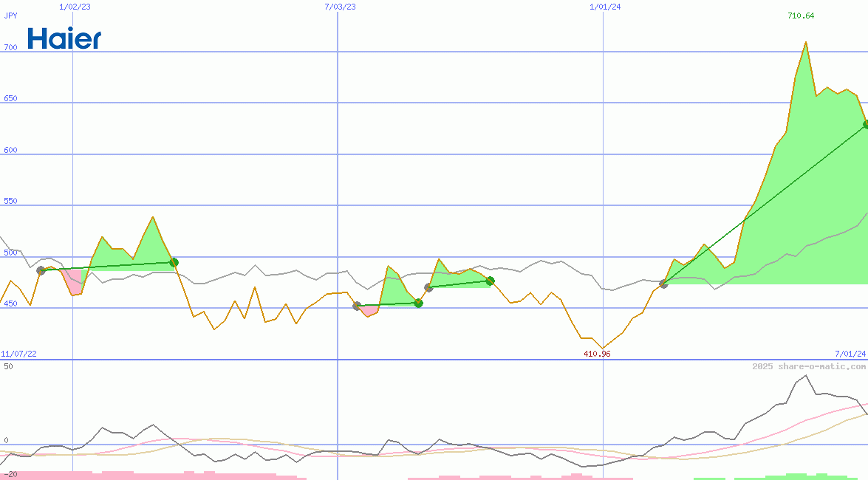Click the 11/07/22 start date label
The width and height of the screenshot is (868, 480).
[18, 354]
